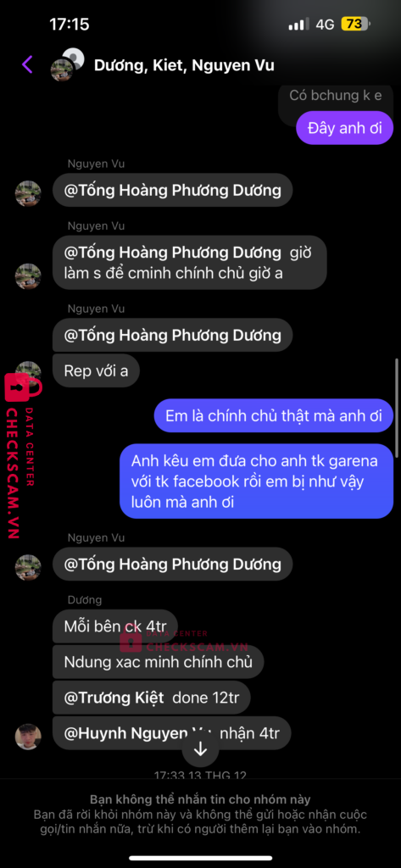Tap Dương's avatar near nhận 4tr message
This screenshot has height=868, width=401.
click(28, 737)
